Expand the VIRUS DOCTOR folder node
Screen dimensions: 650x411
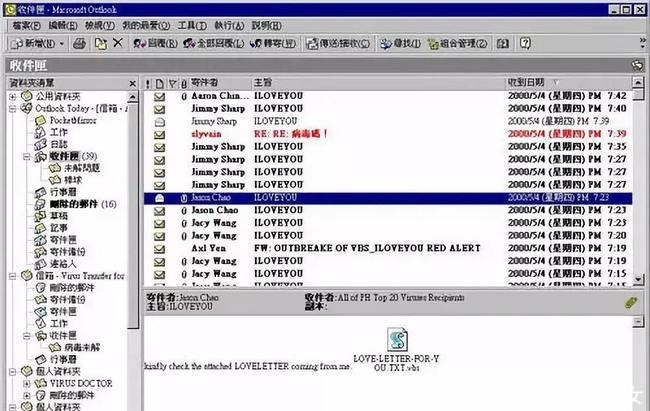tap(26, 383)
